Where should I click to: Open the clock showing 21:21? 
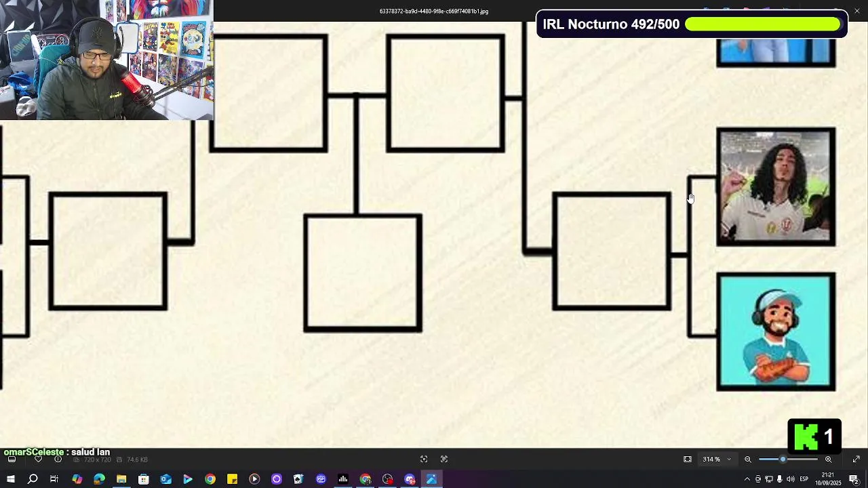(x=829, y=479)
